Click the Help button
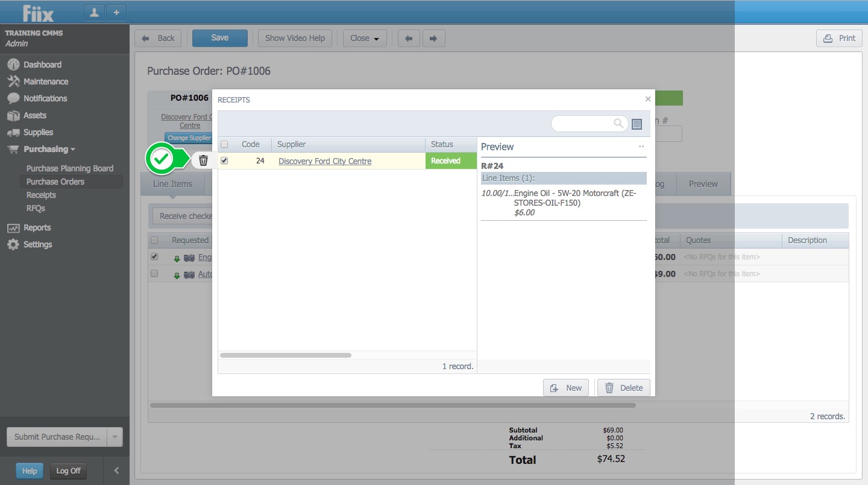The image size is (868, 485). tap(30, 471)
